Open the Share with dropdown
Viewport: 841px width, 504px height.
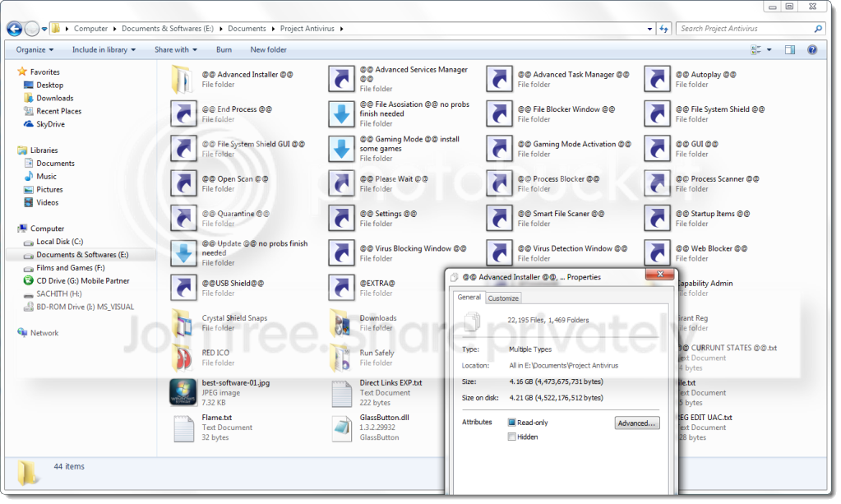[x=175, y=50]
